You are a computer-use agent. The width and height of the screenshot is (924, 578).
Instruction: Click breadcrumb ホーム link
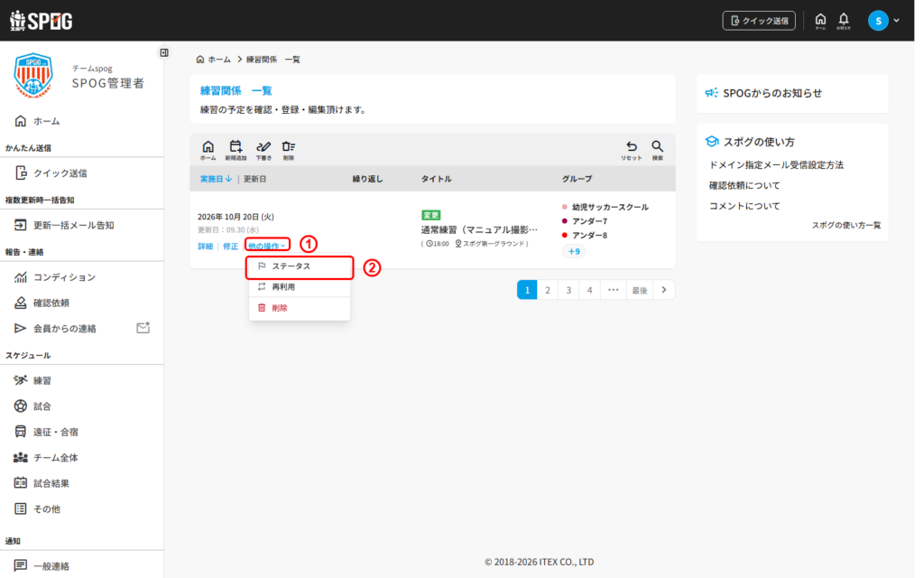(213, 59)
